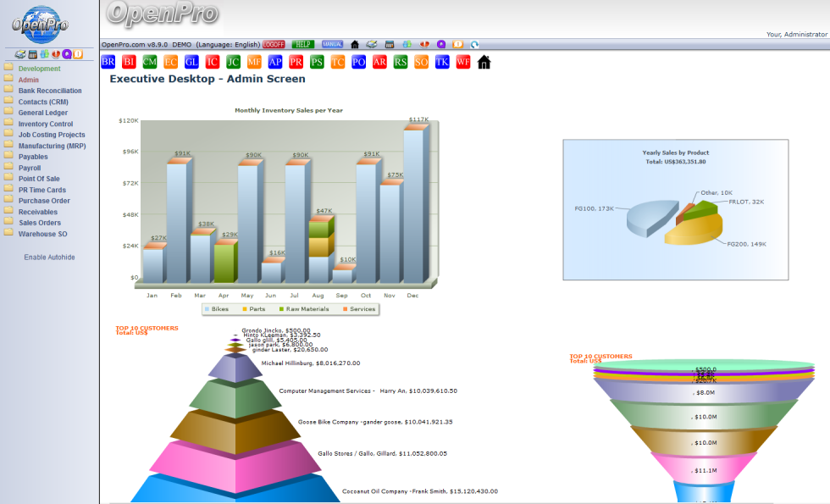
Task: Select Bank Reconciliation in the navigation menu
Action: tap(50, 91)
